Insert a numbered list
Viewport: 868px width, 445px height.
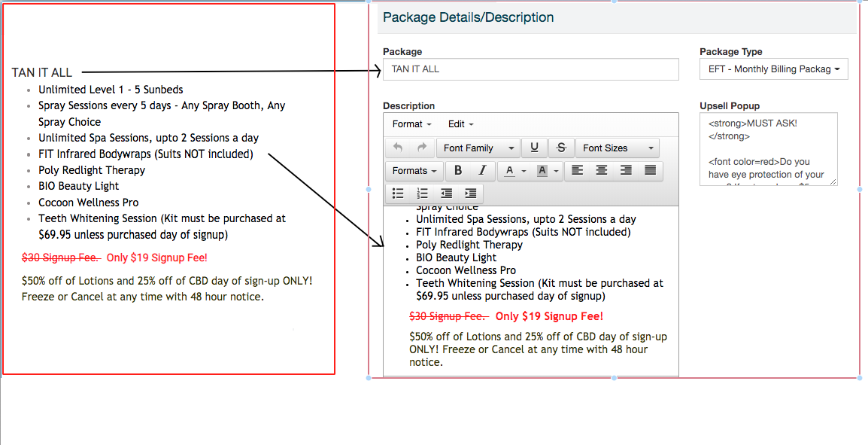click(423, 194)
